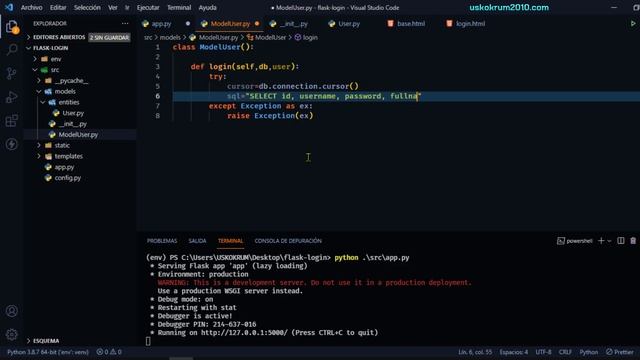The width and height of the screenshot is (640, 360).
Task: Open the Accounts icon in activity bar
Action: coord(12,311)
